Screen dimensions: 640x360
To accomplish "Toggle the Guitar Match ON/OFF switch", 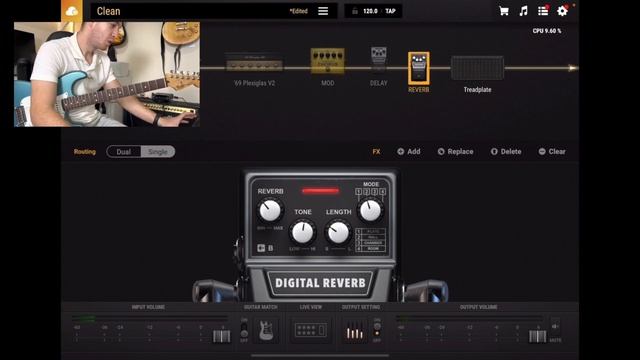I will 244,330.
